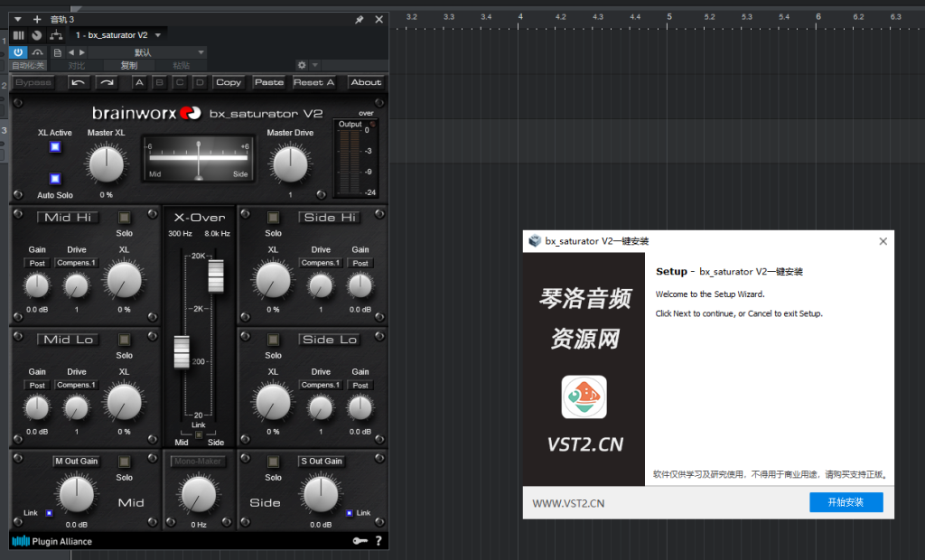This screenshot has height=560, width=925.
Task: Open the gear settings icon above the plugin
Action: point(303,65)
